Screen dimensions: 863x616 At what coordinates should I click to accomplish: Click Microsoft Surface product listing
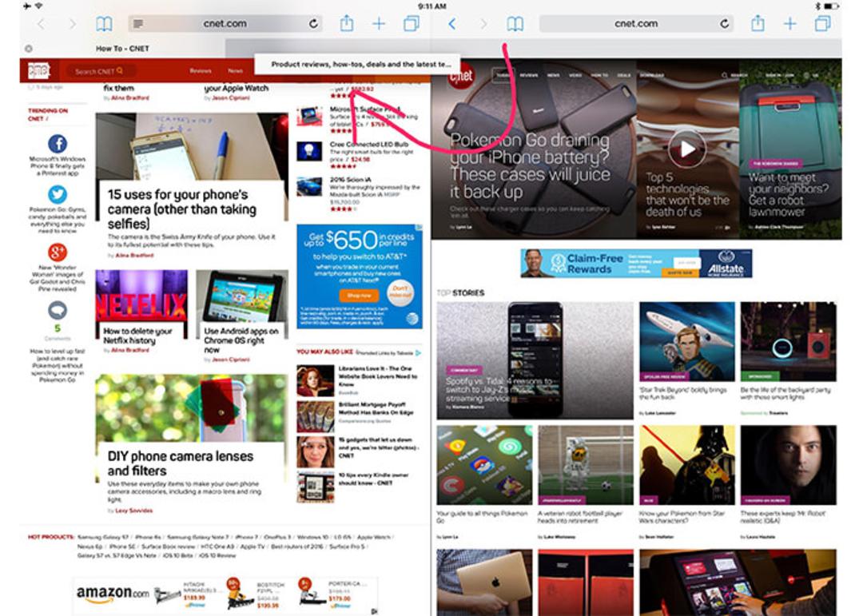pyautogui.click(x=365, y=109)
